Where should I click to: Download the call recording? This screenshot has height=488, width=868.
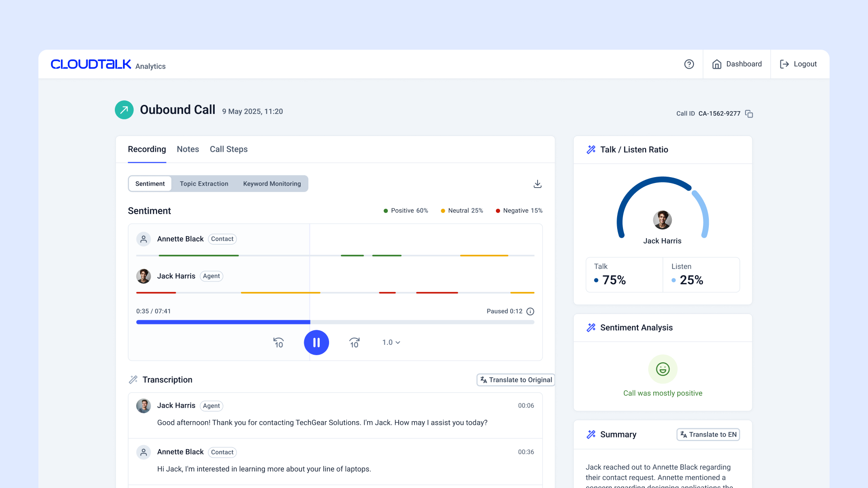tap(537, 184)
